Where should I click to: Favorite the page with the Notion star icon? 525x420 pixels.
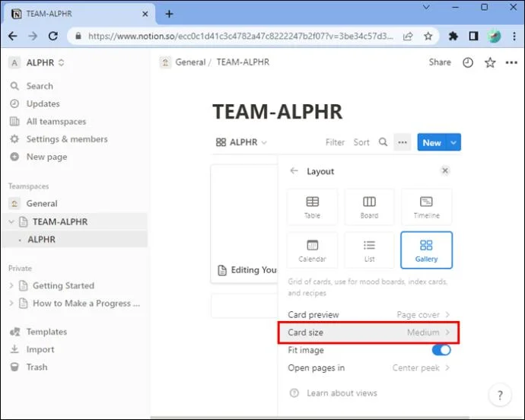point(490,62)
